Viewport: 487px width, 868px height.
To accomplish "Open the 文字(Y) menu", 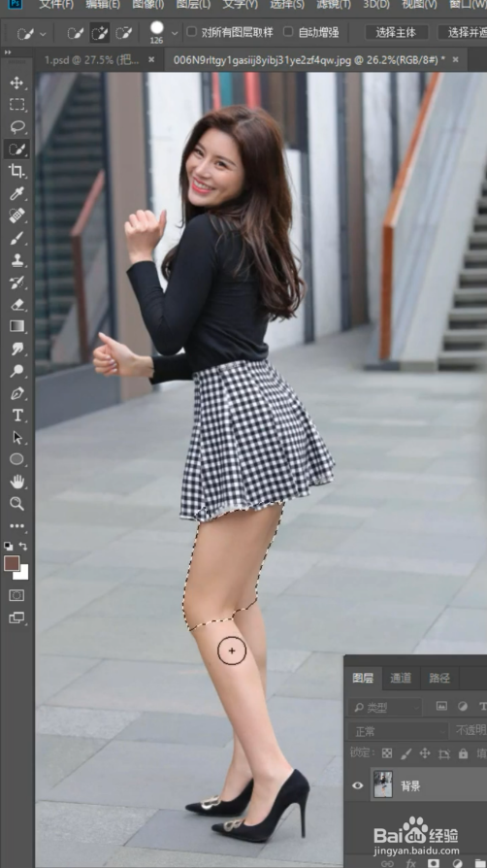I will click(241, 5).
